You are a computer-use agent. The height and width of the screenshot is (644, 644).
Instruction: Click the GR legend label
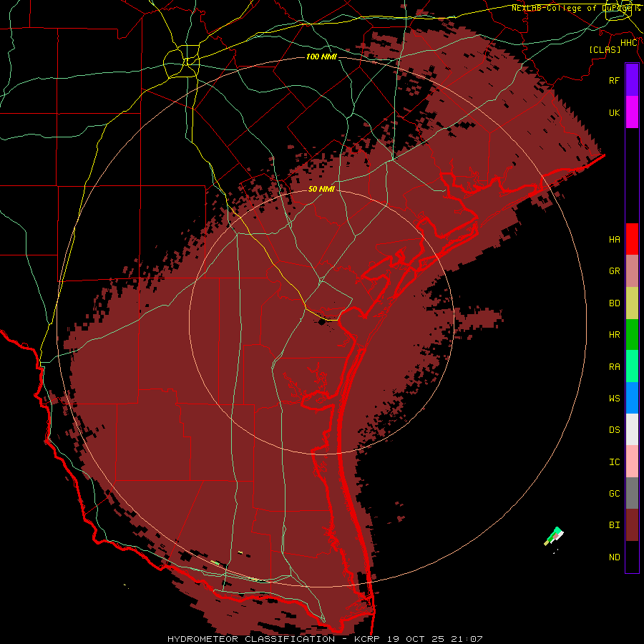[615, 271]
